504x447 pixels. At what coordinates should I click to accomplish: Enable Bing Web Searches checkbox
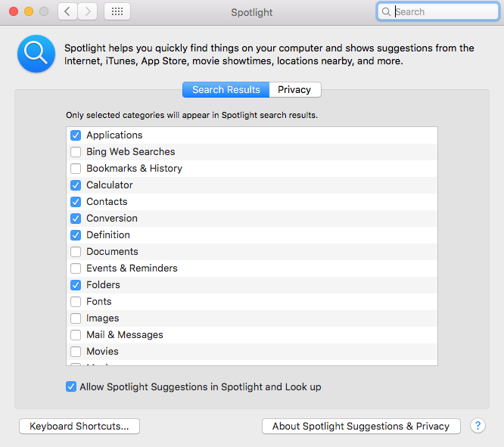(x=76, y=152)
